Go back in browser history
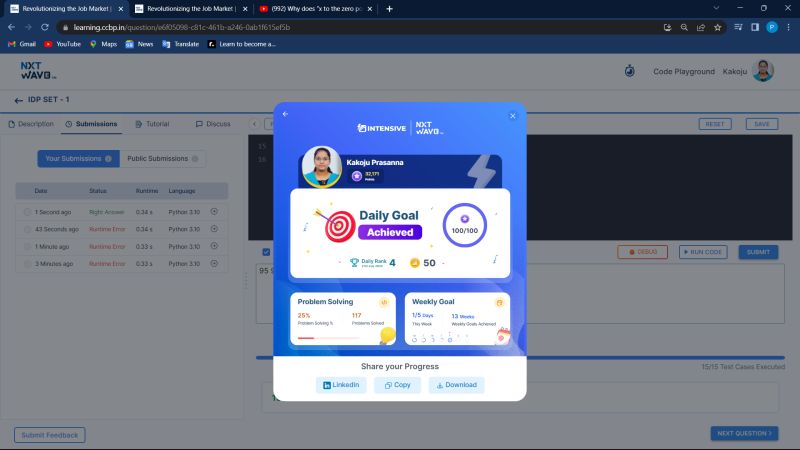Viewport: 800px width, 450px height. 11,27
